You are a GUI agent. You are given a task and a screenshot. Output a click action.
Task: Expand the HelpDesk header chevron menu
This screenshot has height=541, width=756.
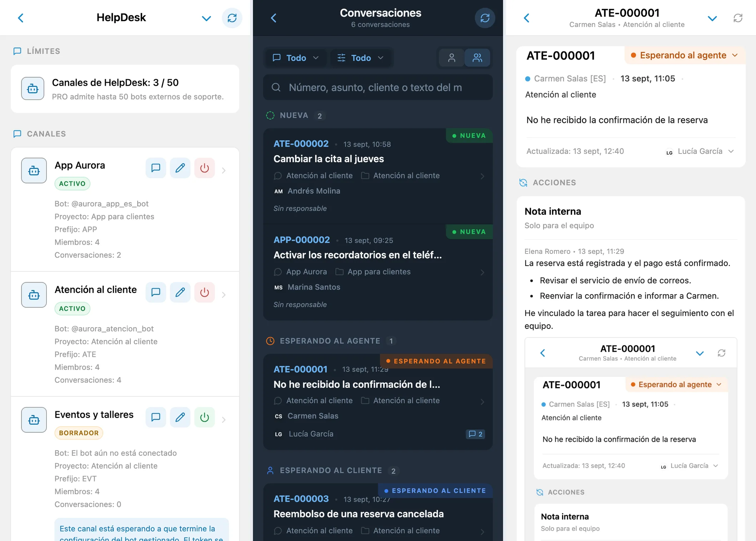(206, 18)
